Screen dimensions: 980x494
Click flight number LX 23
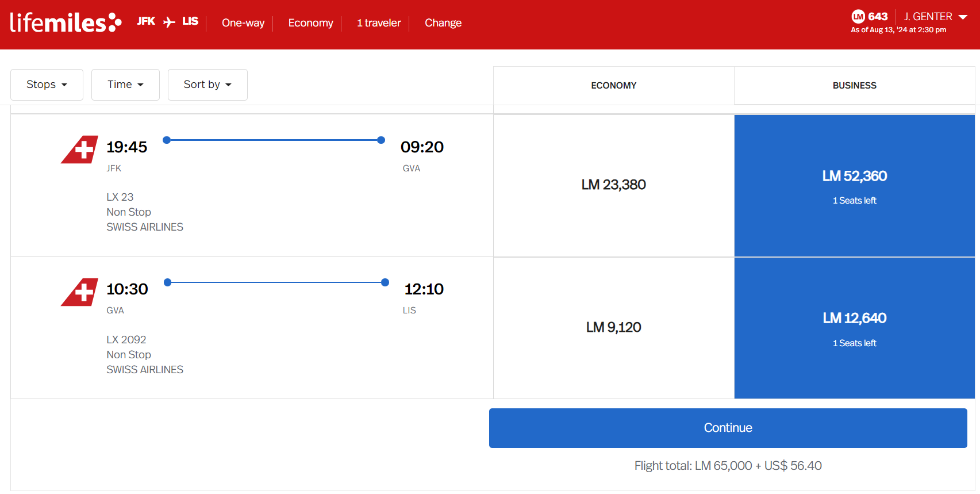[120, 197]
